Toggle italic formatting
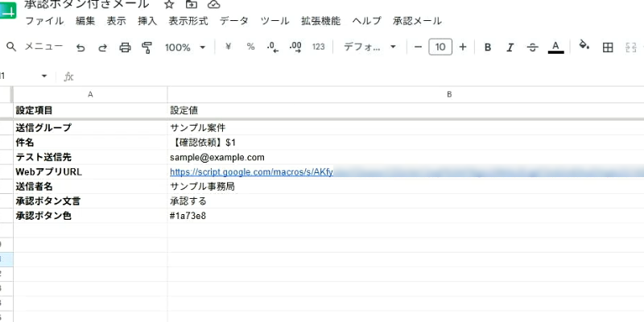Viewport: 644px width, 322px height. pos(510,47)
